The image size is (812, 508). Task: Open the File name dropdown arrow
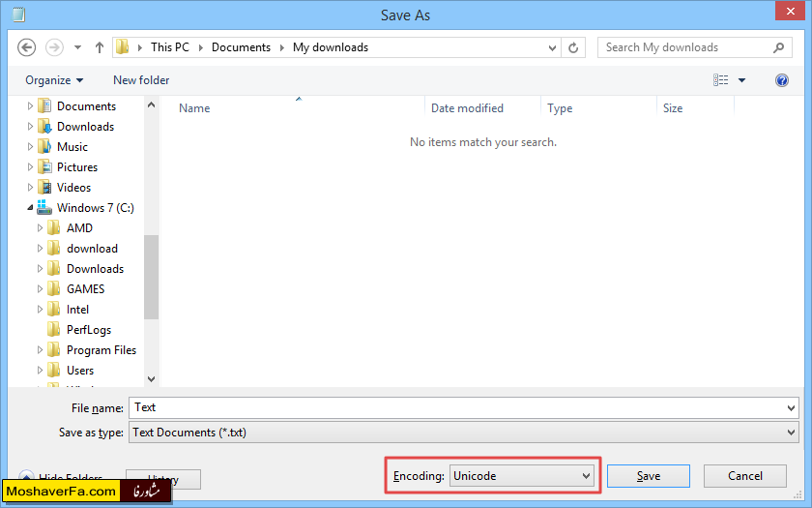(x=791, y=408)
